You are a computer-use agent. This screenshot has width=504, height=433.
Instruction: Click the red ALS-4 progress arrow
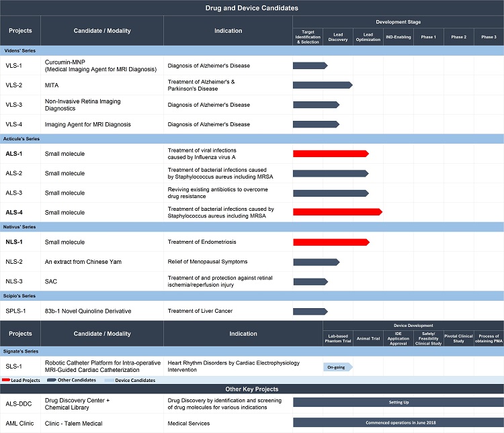tap(337, 212)
